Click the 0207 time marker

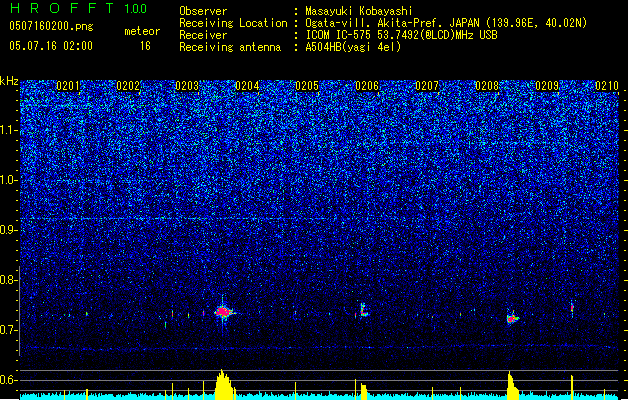tap(427, 86)
